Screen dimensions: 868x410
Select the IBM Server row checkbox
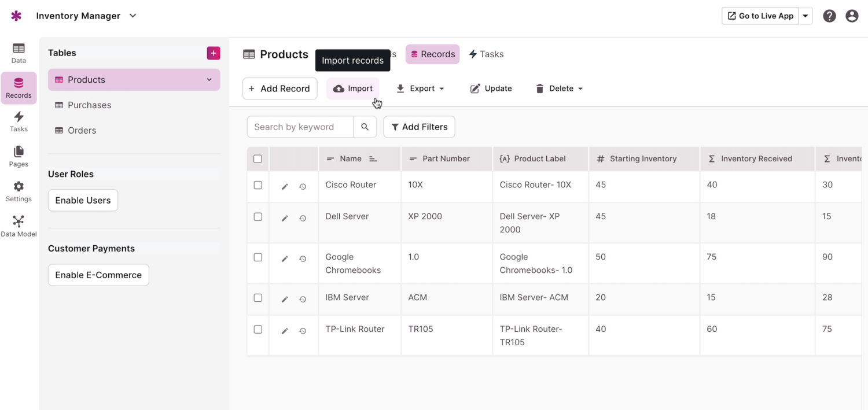pos(258,298)
